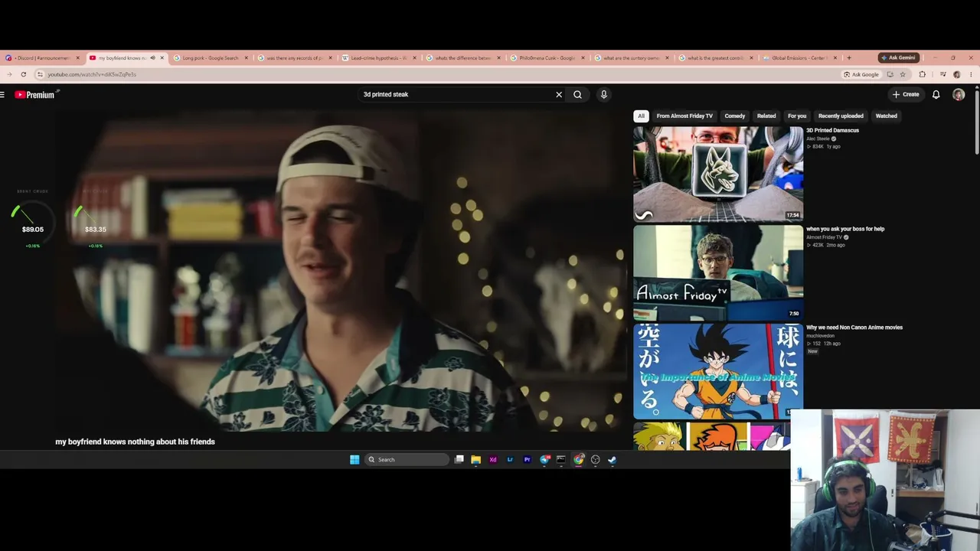Open Telegram from the taskbar
The image size is (980, 551).
[x=544, y=460]
